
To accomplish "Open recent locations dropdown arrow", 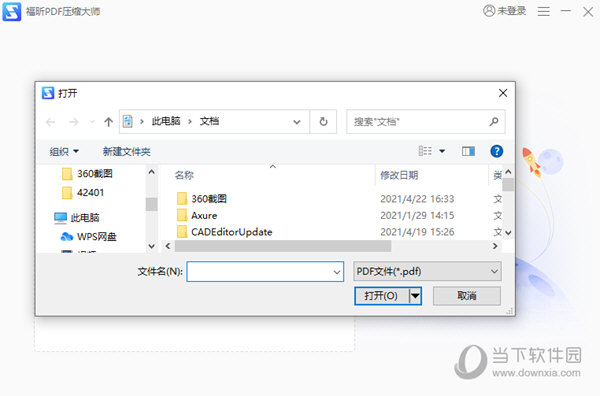I will click(x=92, y=122).
